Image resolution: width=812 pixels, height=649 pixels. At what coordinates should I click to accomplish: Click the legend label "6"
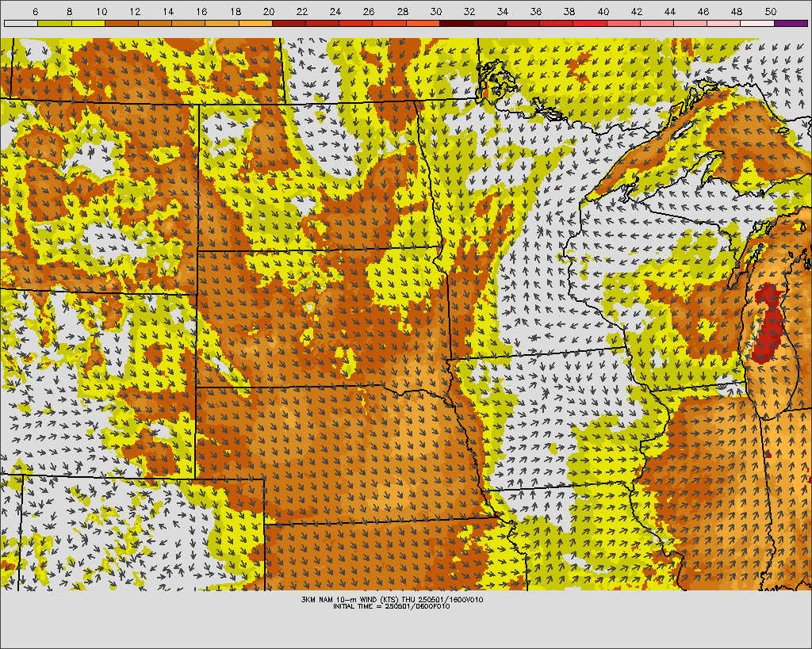[35, 11]
